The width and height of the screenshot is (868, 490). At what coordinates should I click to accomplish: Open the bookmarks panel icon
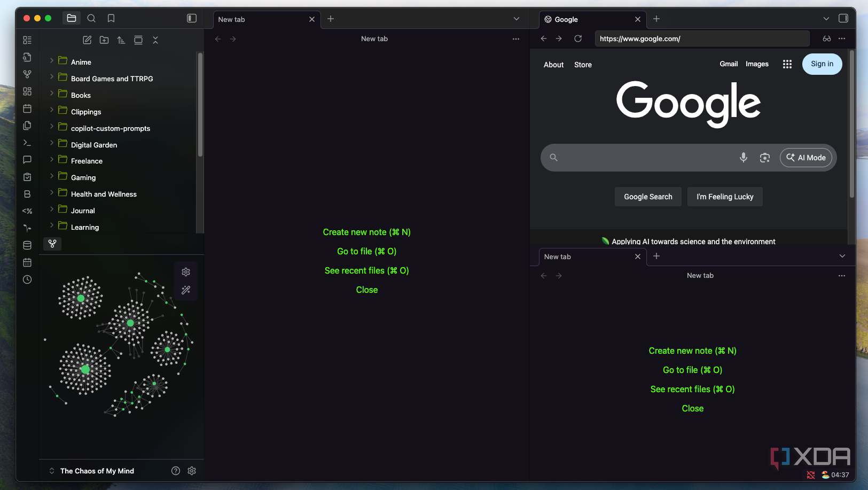[111, 18]
